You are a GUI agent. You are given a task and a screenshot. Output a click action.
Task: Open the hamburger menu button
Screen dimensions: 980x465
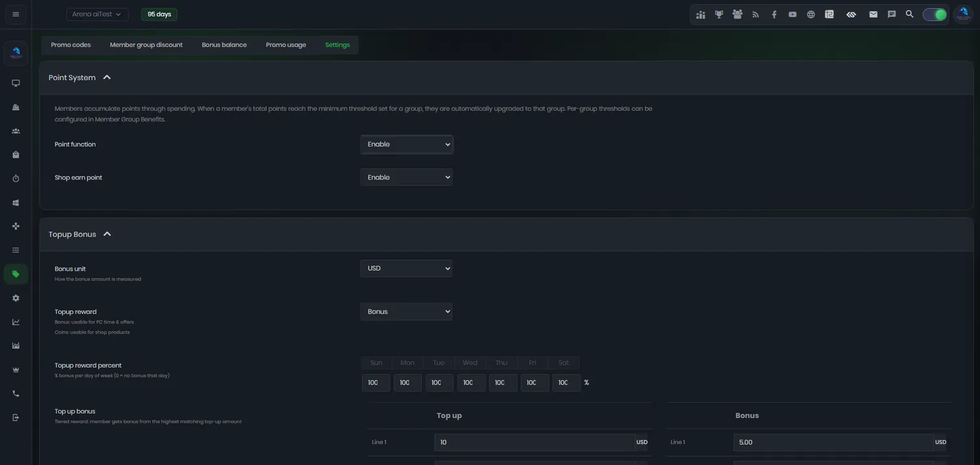pos(16,14)
